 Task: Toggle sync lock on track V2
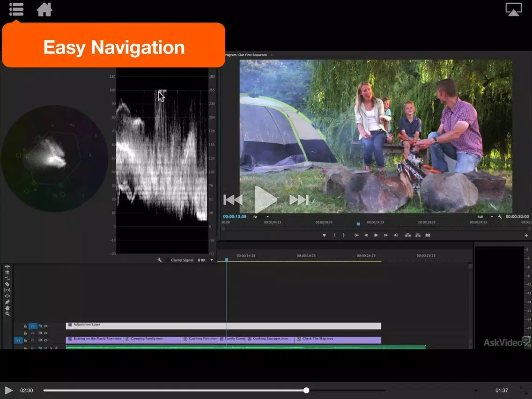[x=40, y=333]
